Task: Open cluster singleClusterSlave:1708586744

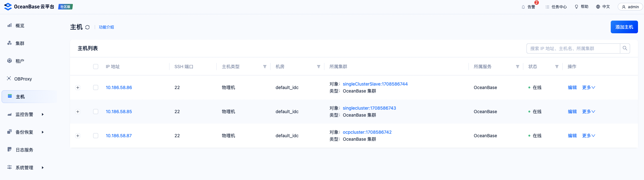Action: tap(375, 84)
